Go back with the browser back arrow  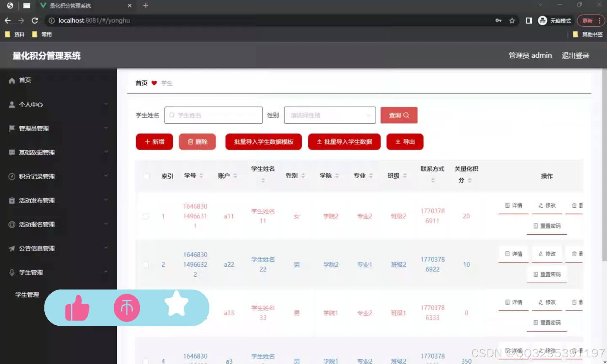[x=8, y=21]
